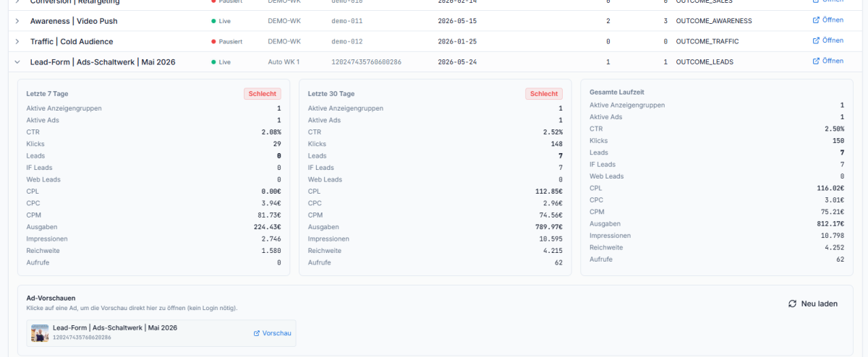Click Impressionen value 10.595
868x357 pixels.
point(550,238)
